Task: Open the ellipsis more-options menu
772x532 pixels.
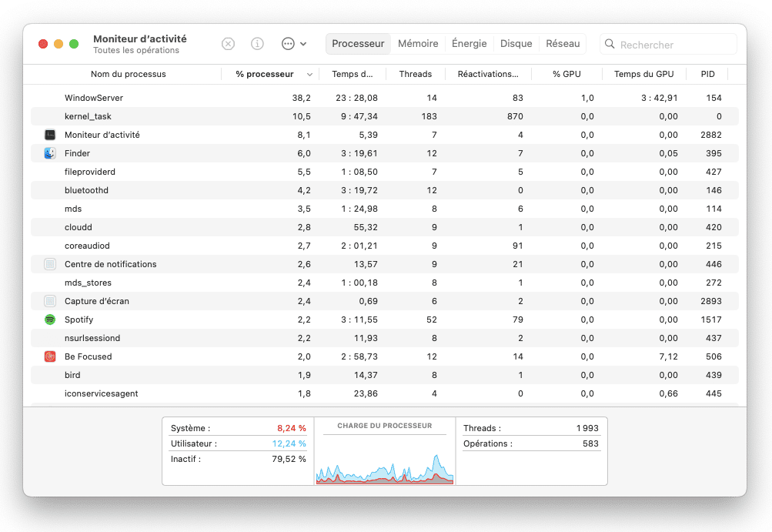Action: coord(289,44)
